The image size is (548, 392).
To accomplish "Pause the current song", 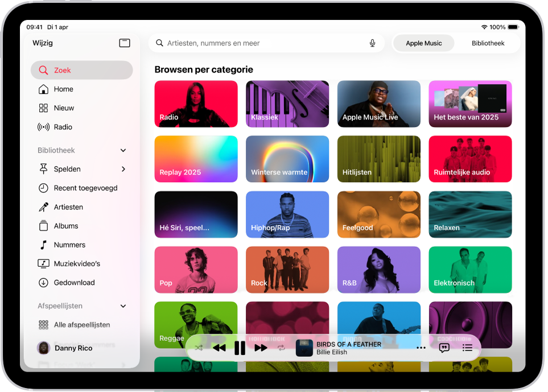I will (x=240, y=348).
